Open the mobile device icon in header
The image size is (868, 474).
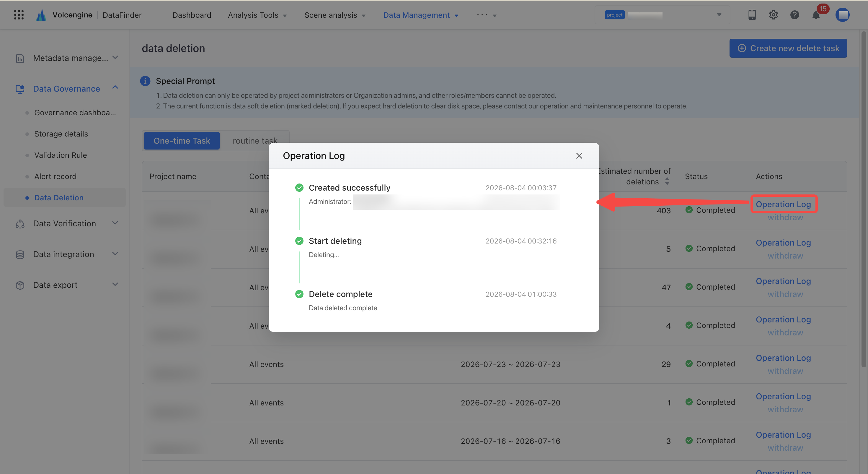point(752,15)
